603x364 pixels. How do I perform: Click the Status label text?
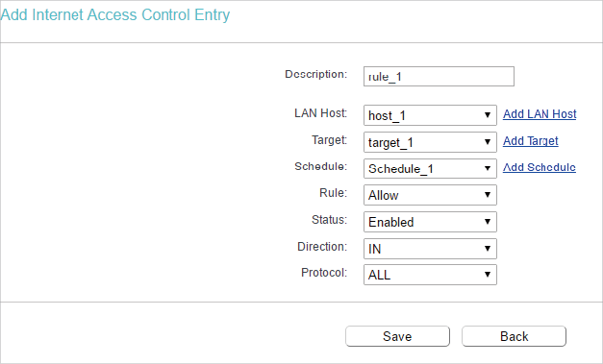(329, 220)
